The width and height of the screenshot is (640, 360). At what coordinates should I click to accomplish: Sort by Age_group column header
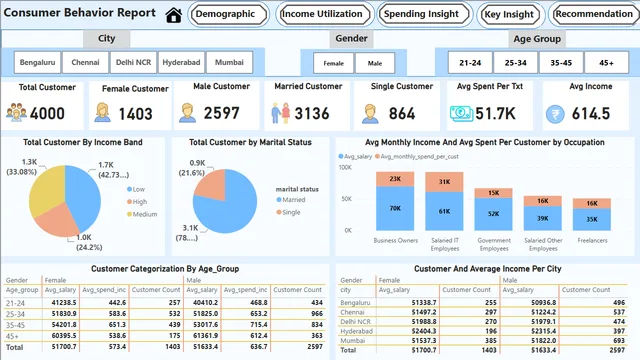pyautogui.click(x=22, y=290)
